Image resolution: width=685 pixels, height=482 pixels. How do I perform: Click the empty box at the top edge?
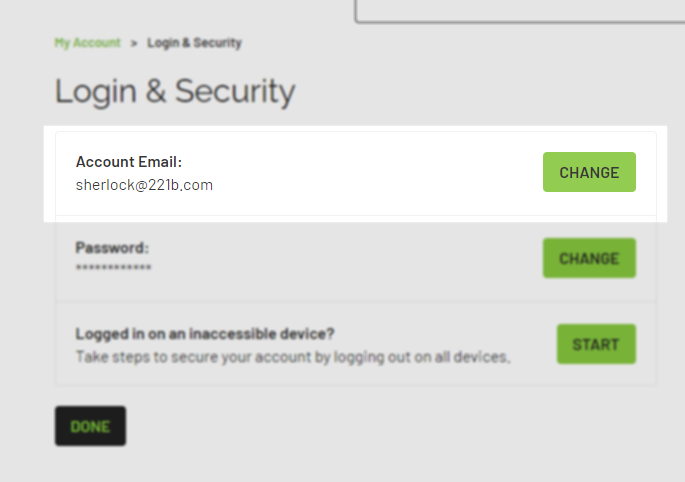520,10
